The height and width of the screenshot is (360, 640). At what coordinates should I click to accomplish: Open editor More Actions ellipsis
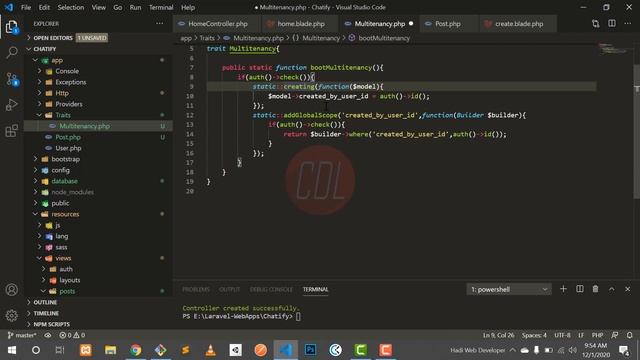[628, 24]
